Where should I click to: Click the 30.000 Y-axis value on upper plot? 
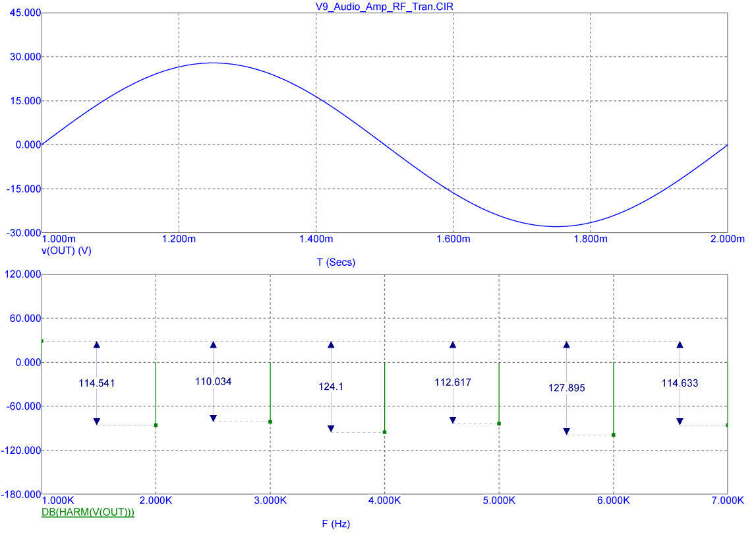(x=26, y=57)
